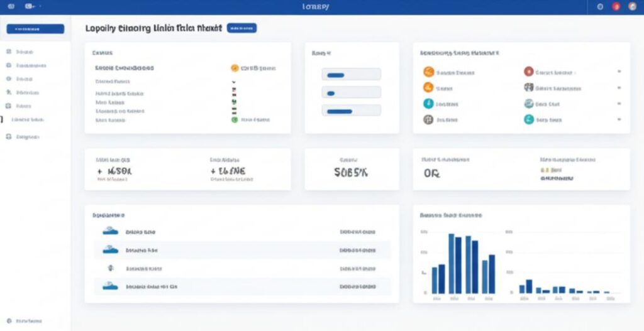644x331 pixels.
Task: Expand the second row arrow in right card
Action: pyautogui.click(x=619, y=88)
